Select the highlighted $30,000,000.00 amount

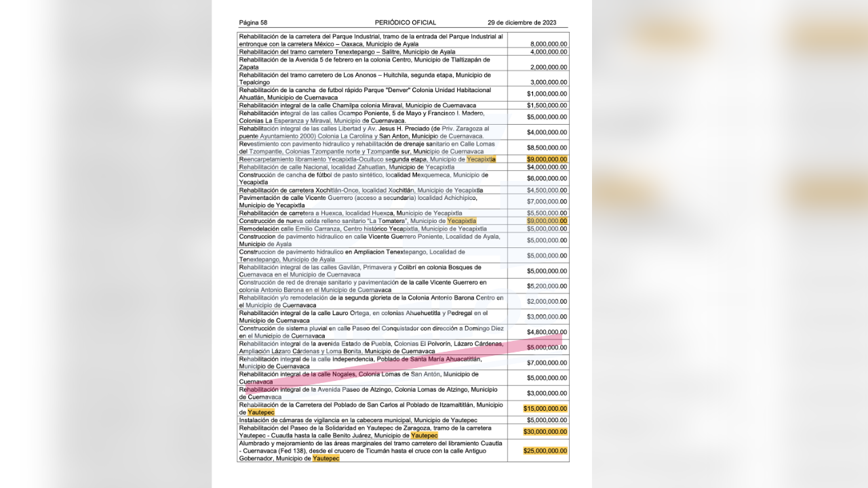pos(545,432)
